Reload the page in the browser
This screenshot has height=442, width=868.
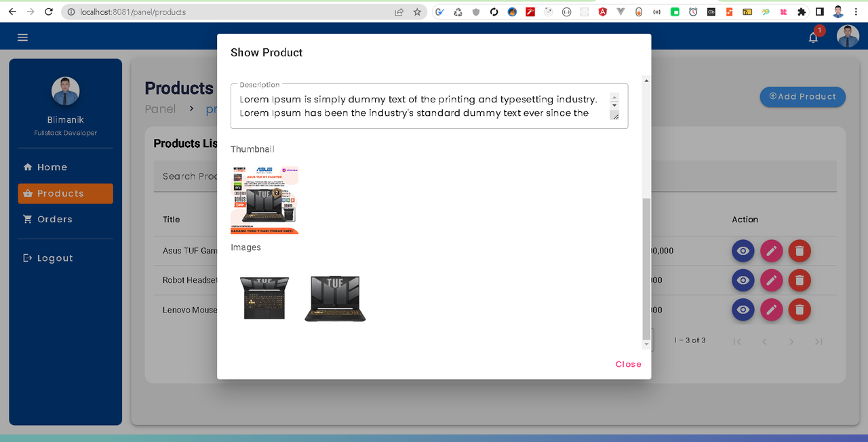pos(48,12)
